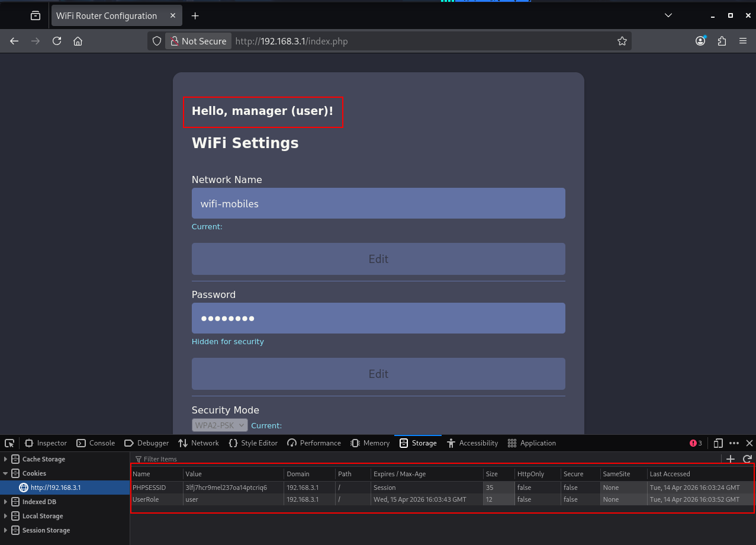Open the Debugger tab
756x545 pixels.
click(146, 443)
